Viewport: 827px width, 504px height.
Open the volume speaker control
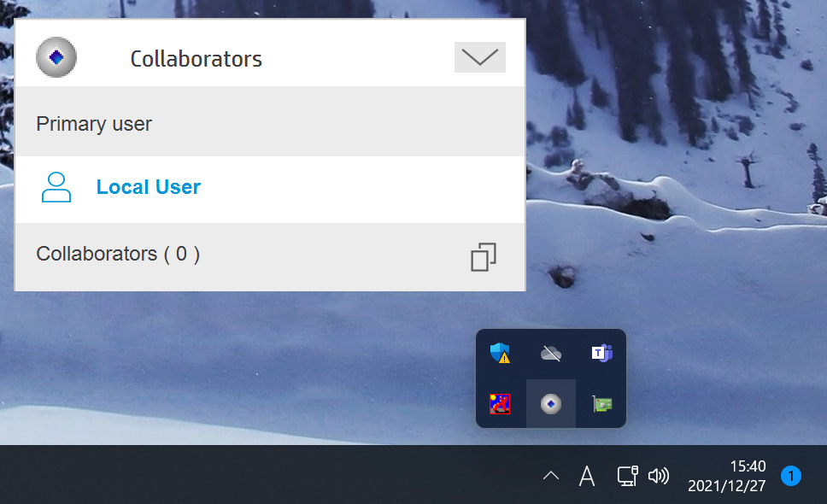point(659,476)
